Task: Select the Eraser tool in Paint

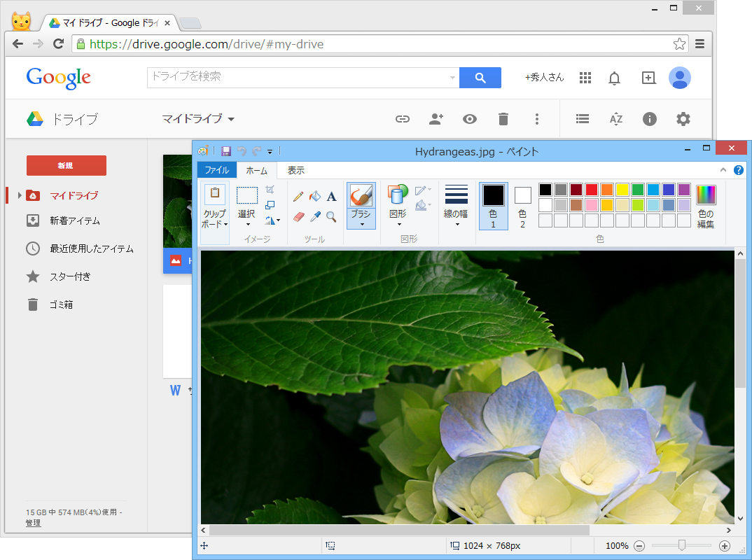Action: coord(298,217)
